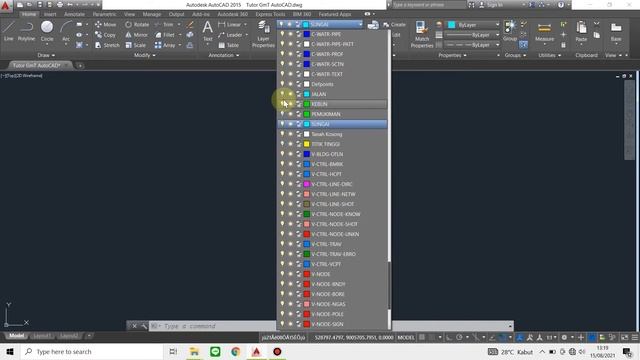This screenshot has width=640, height=360.
Task: Change yellow swatch of TITIK TINGGI layer
Action: pyautogui.click(x=307, y=144)
